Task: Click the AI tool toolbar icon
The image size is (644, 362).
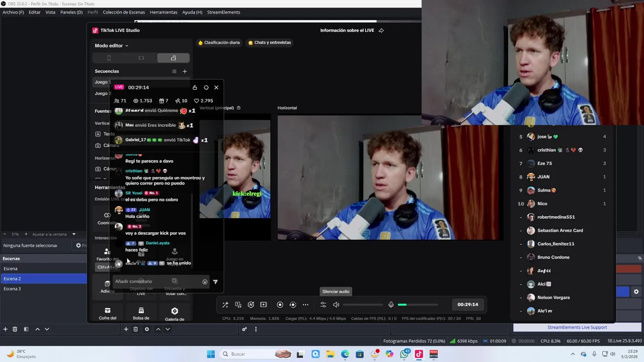Action: pyautogui.click(x=251, y=305)
